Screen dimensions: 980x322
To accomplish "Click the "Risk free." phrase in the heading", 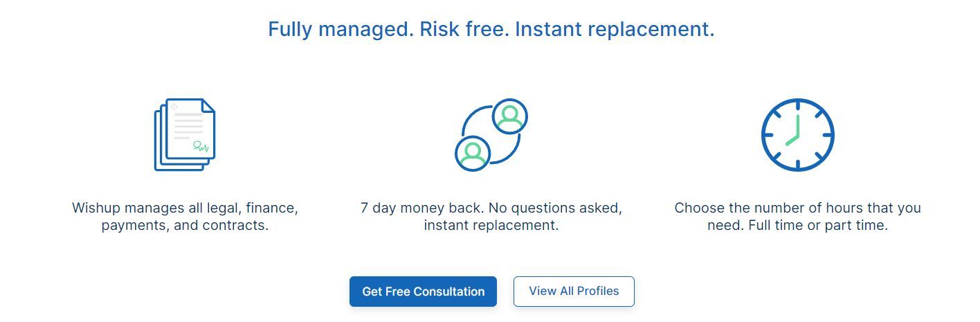I will 464,30.
